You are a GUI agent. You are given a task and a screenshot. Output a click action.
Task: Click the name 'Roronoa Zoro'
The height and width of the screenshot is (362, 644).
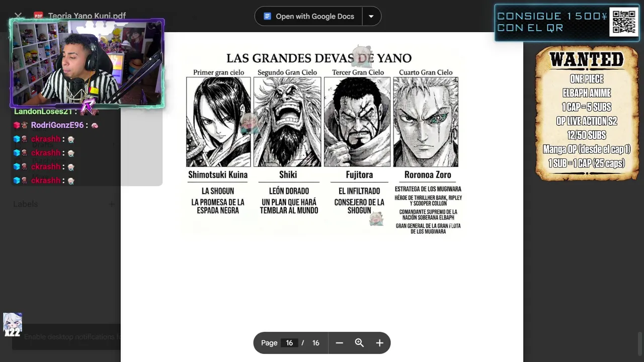point(428,175)
